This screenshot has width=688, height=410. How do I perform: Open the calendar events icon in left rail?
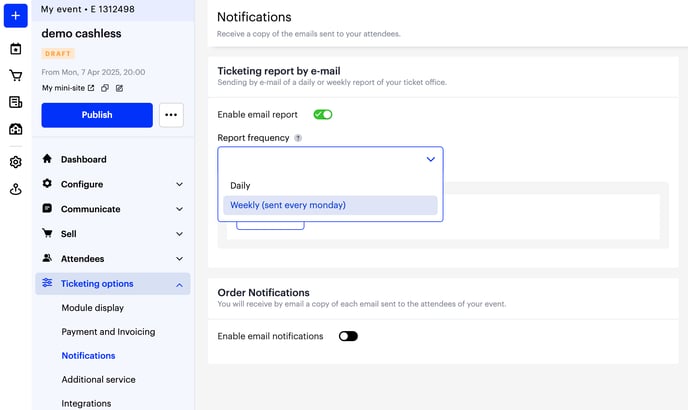(x=15, y=49)
